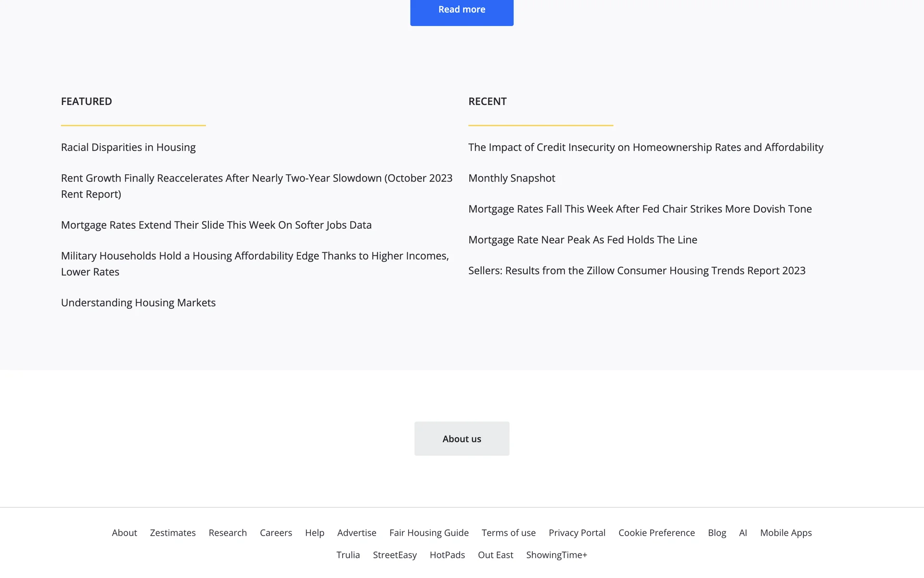The image size is (924, 578).
Task: Go to Zestimates in footer
Action: [173, 533]
